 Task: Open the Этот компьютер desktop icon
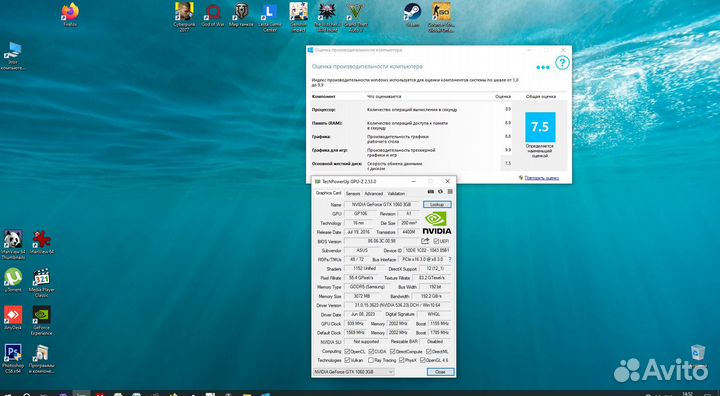pyautogui.click(x=13, y=56)
